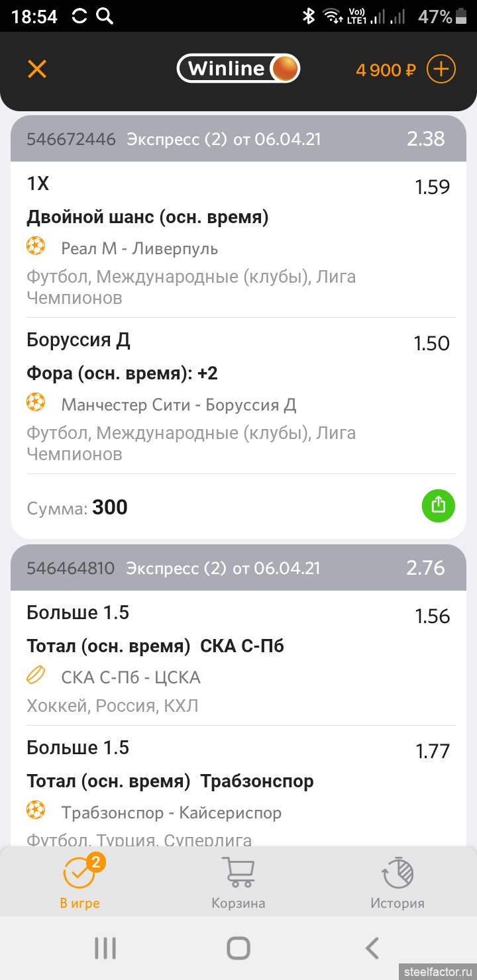Tap the 1.59 odds for 1X
The width and height of the screenshot is (477, 980).
coord(432,187)
